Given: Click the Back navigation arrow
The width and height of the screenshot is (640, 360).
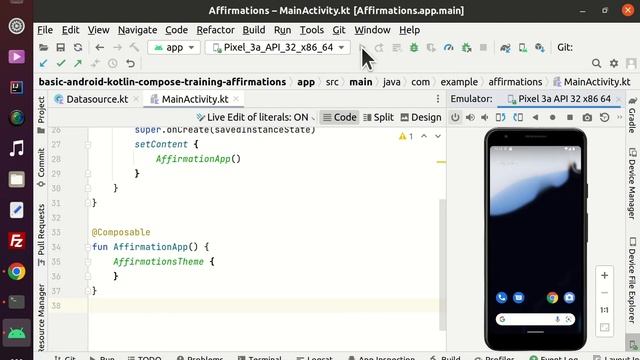Looking at the screenshot, I should 100,47.
